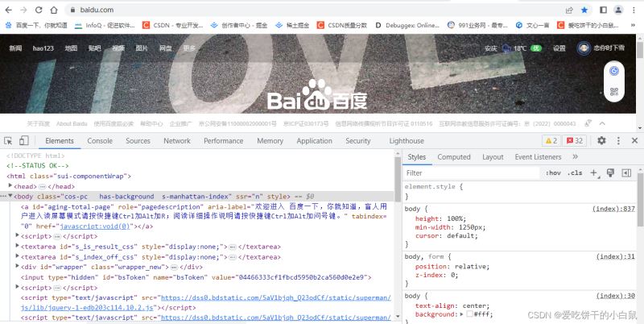Activate the inspect element picker icon
The height and width of the screenshot is (324, 644).
pos(8,140)
